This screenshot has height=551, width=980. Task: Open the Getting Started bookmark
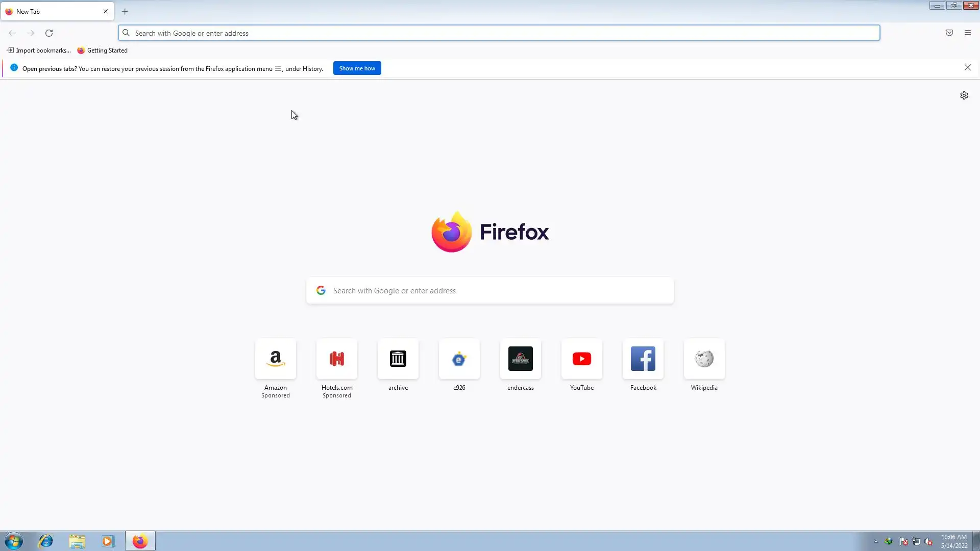click(x=103, y=51)
